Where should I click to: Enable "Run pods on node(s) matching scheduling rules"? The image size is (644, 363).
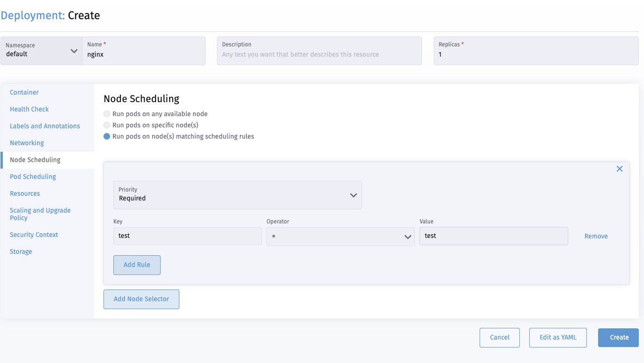tap(107, 136)
